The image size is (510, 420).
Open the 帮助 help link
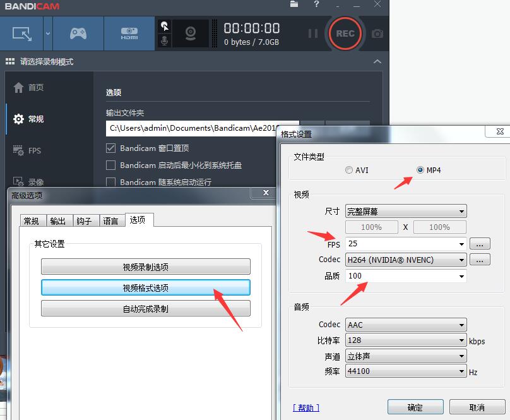click(305, 407)
